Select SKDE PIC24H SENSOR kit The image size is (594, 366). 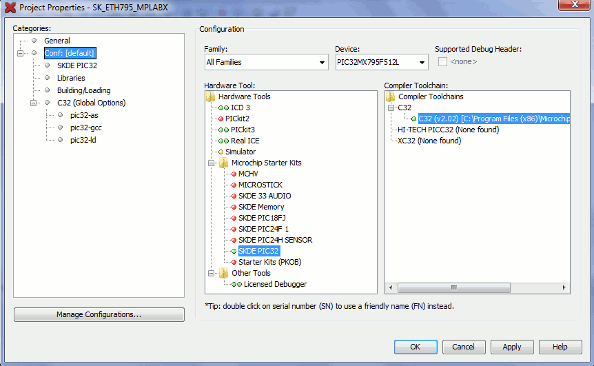click(275, 240)
